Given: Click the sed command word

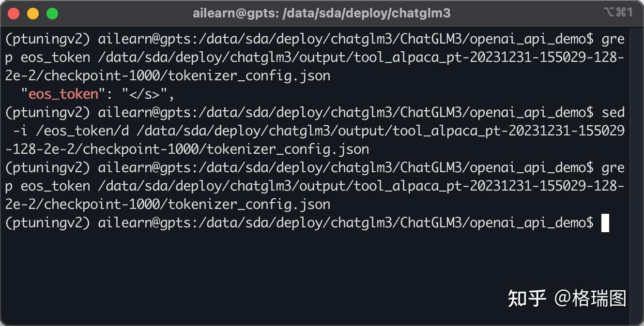Looking at the screenshot, I should [613, 113].
